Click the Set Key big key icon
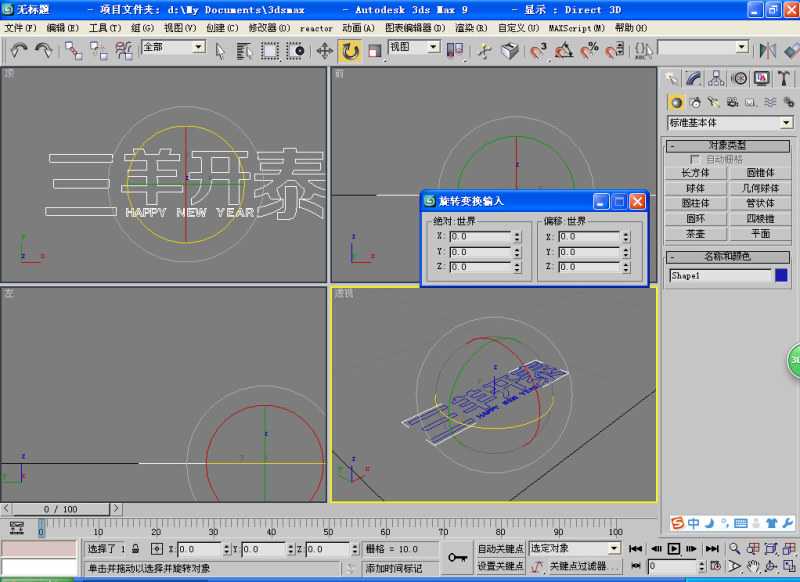Image resolution: width=800 pixels, height=582 pixels. click(x=457, y=557)
